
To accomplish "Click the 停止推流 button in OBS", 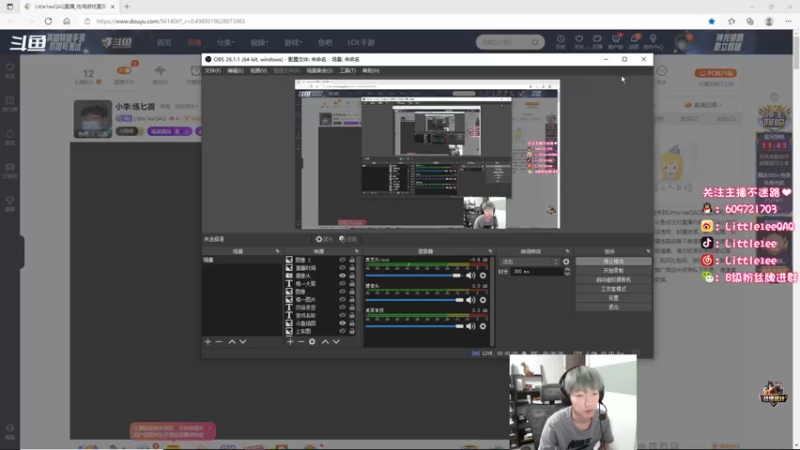I will pos(613,261).
